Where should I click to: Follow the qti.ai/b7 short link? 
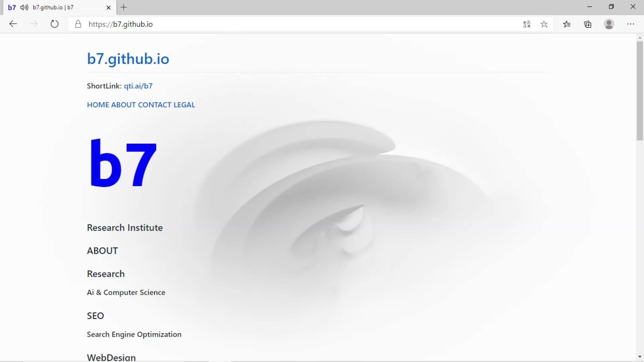click(138, 86)
